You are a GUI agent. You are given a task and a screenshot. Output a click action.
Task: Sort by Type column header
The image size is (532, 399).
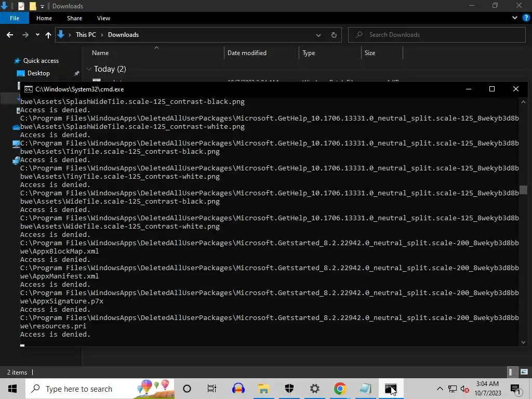point(309,53)
